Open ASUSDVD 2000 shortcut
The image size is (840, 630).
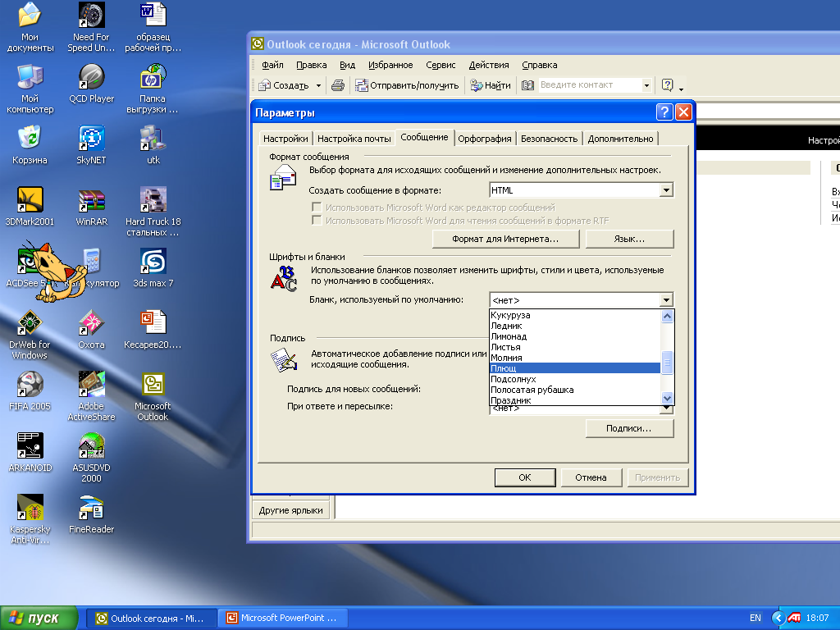91,458
